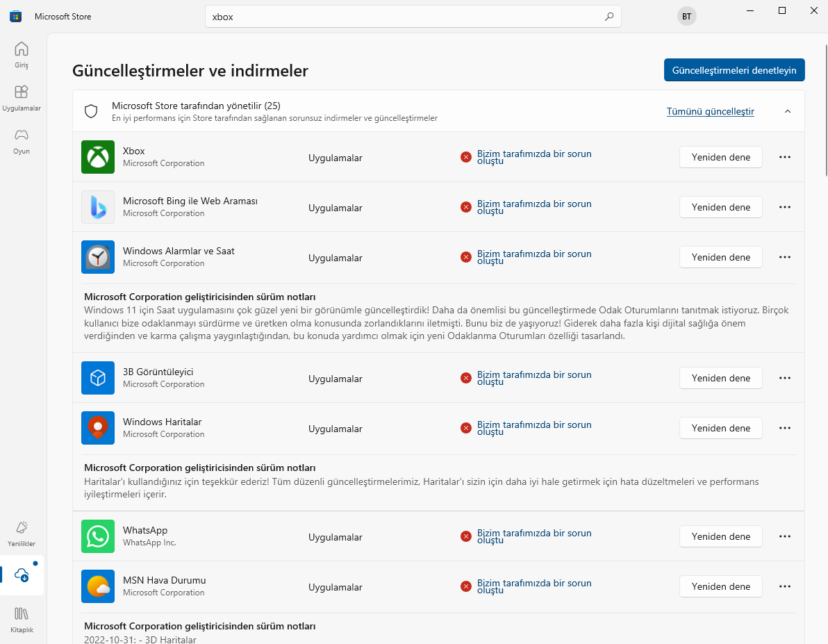Viewport: 828px width, 644px height.
Task: Retry MSN Hava Durumu update
Action: tap(721, 586)
